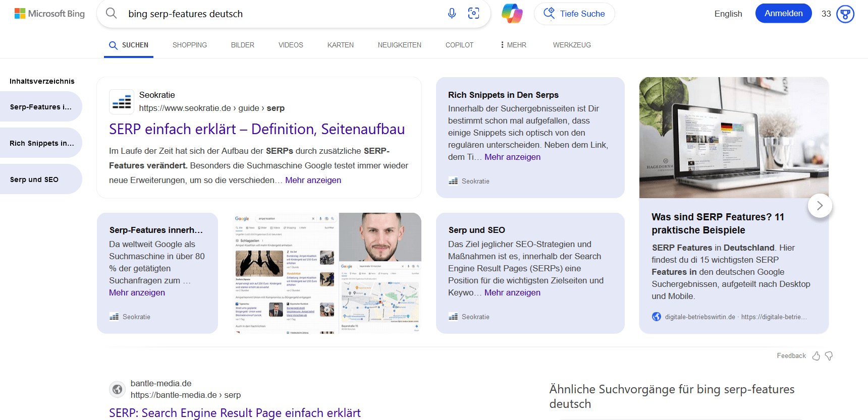Jump to Rich Snippets in table of contents
Viewport: 868px width, 420px height.
tap(41, 143)
